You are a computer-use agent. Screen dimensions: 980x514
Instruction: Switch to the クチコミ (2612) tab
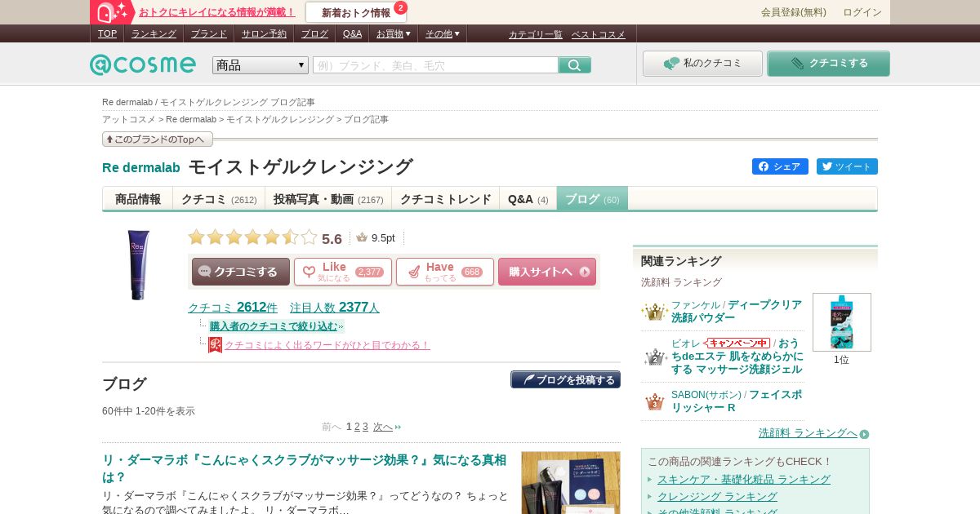[x=219, y=199]
